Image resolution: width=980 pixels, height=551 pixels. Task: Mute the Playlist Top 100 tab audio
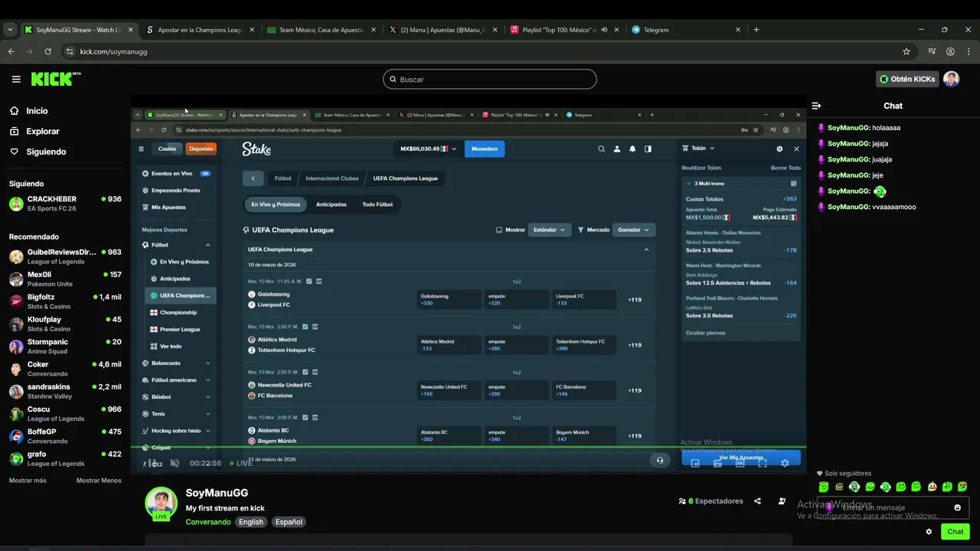click(604, 30)
